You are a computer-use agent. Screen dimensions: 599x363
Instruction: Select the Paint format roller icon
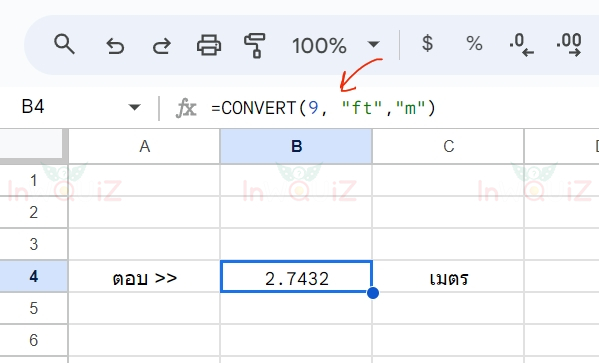tap(255, 45)
